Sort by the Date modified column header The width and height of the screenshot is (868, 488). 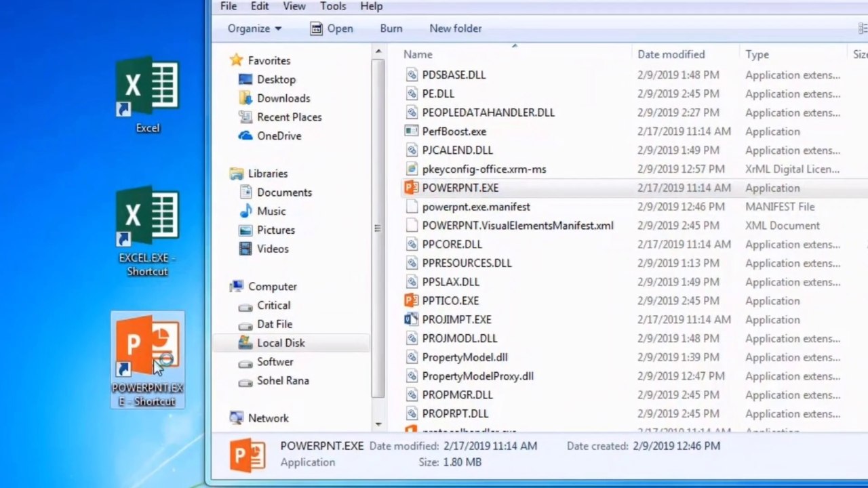[671, 54]
